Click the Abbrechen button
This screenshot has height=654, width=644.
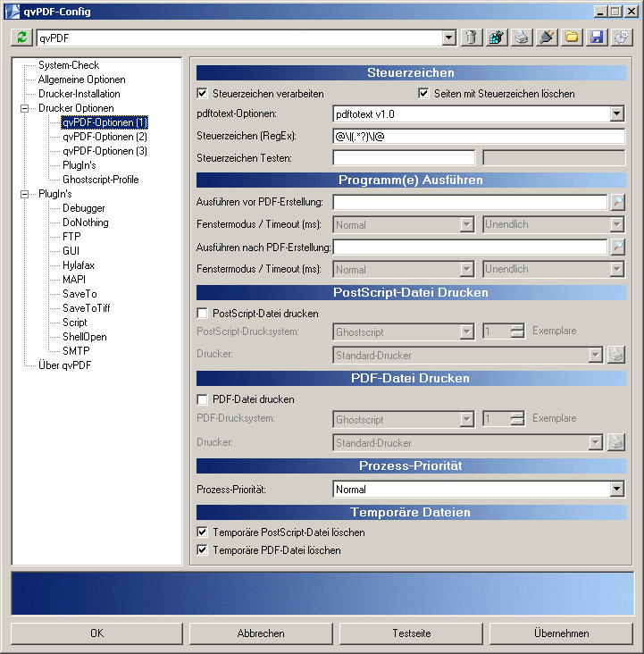tap(261, 633)
